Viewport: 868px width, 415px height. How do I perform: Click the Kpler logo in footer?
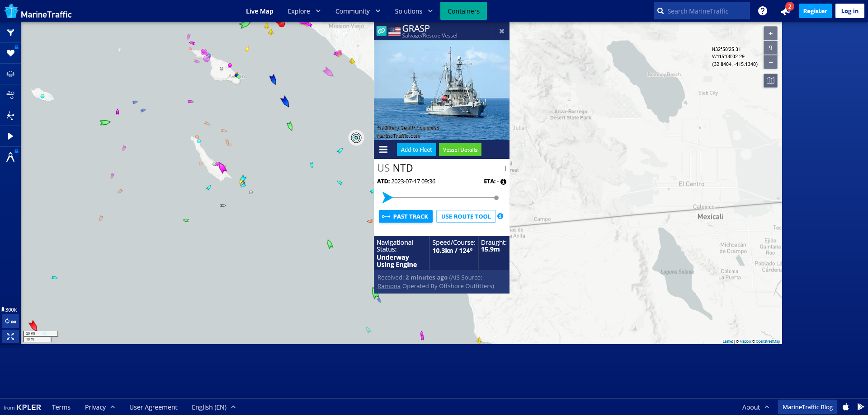pos(28,407)
